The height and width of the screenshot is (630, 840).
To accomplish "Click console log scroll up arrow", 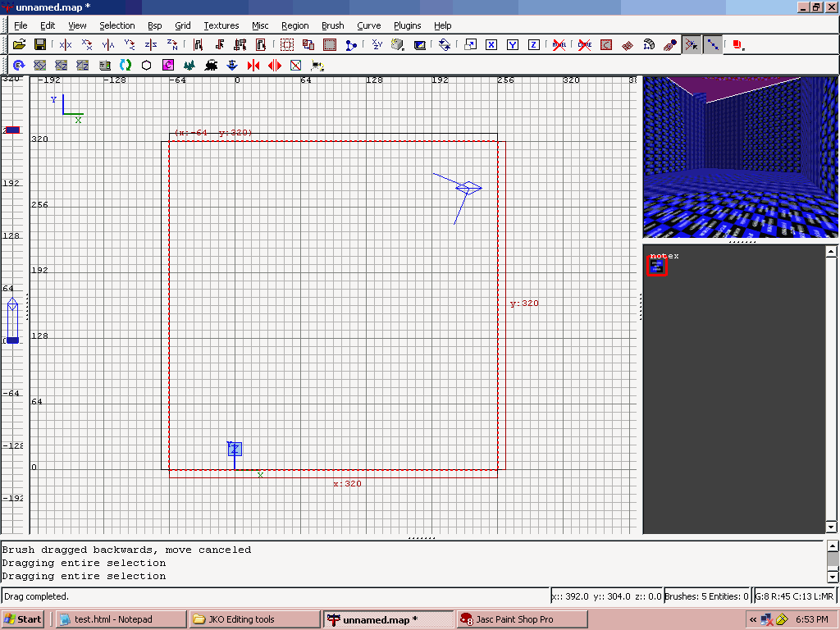I will point(833,546).
